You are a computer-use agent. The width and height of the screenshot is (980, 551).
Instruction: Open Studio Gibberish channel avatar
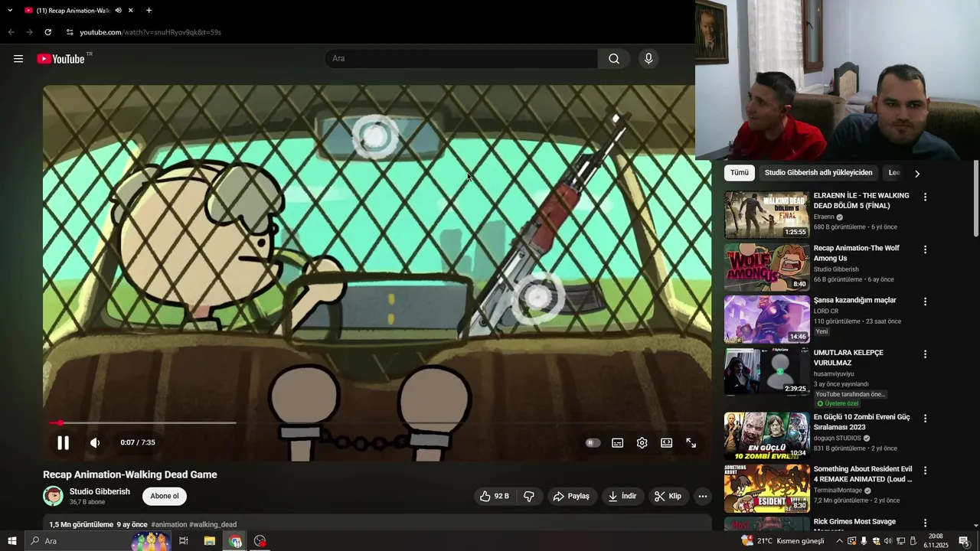[53, 496]
